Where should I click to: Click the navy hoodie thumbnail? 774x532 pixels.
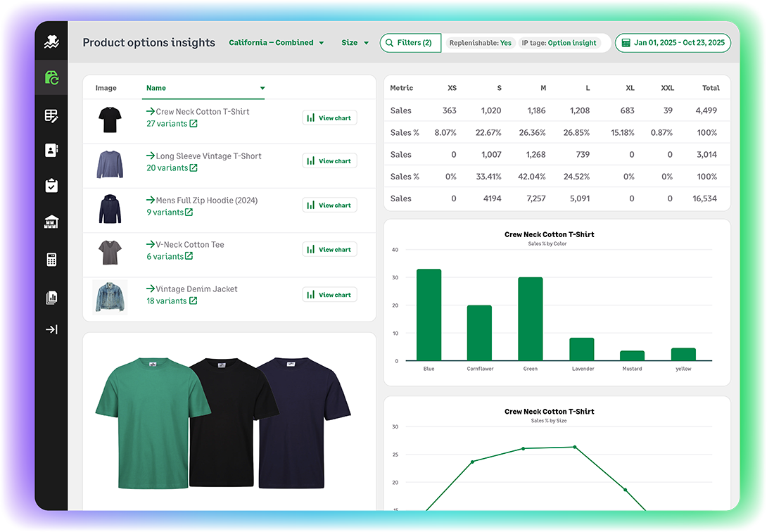click(x=110, y=209)
